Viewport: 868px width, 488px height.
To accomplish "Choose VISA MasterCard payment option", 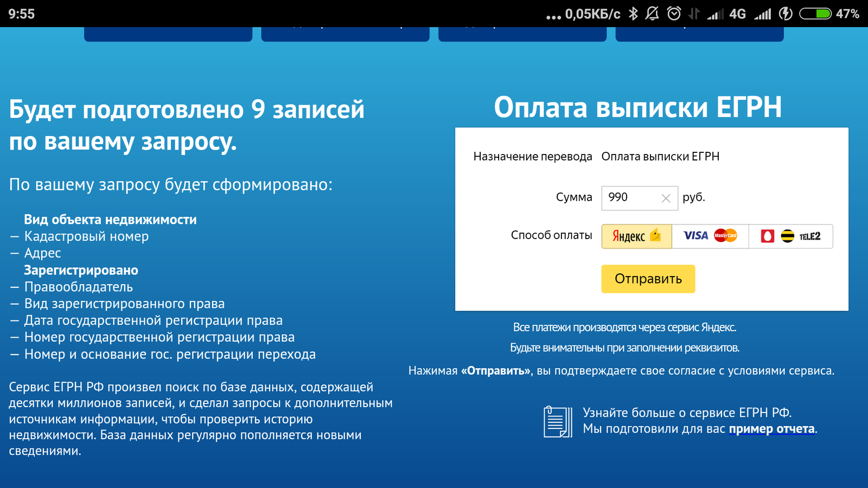I will [x=710, y=236].
